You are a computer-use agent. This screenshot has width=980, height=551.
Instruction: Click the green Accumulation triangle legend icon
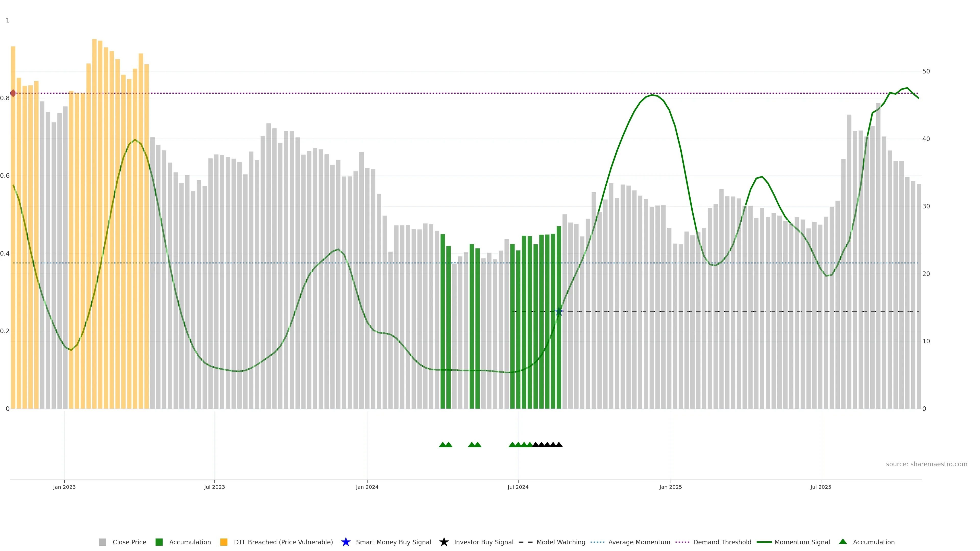pos(843,542)
